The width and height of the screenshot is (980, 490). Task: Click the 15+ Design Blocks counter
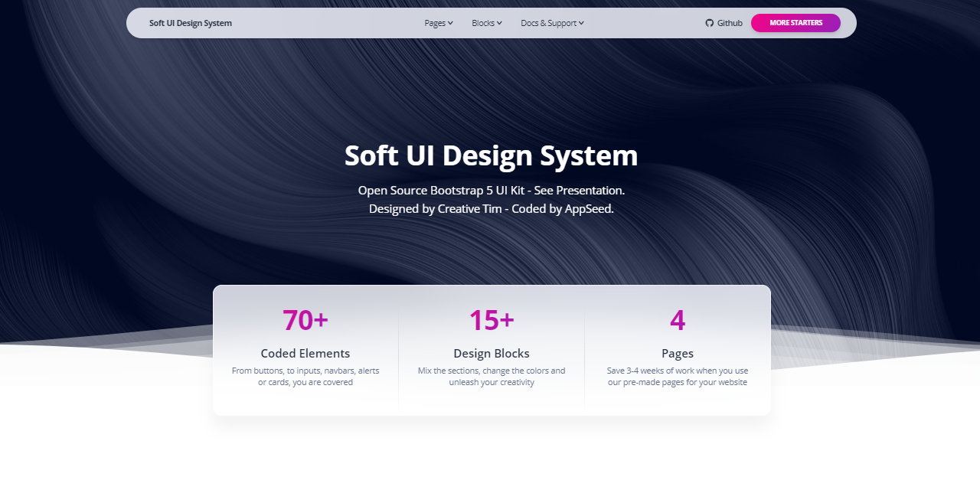click(x=491, y=320)
